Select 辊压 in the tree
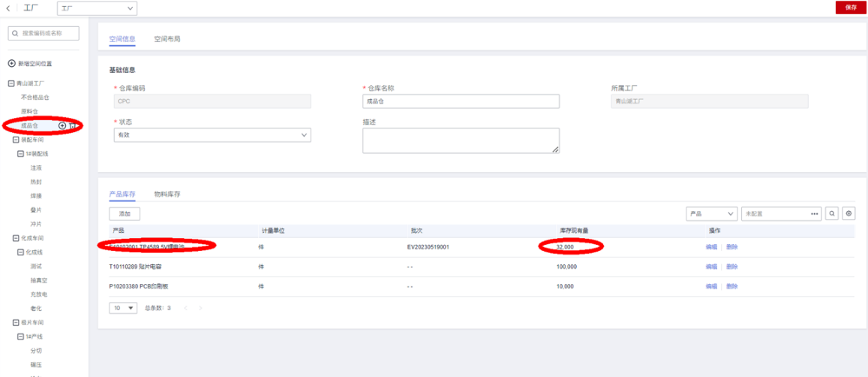The image size is (868, 377). click(x=36, y=364)
